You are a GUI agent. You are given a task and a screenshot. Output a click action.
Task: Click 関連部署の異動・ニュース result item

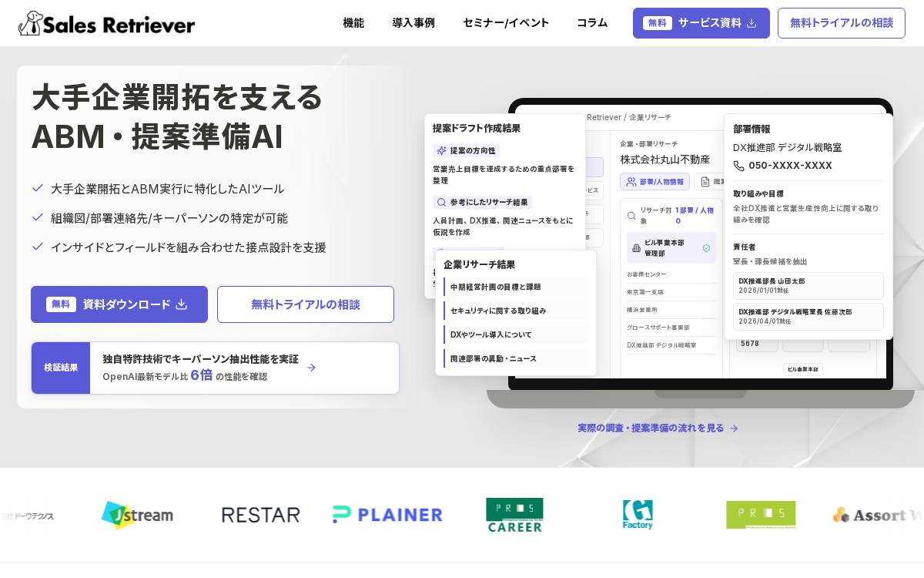pyautogui.click(x=516, y=358)
